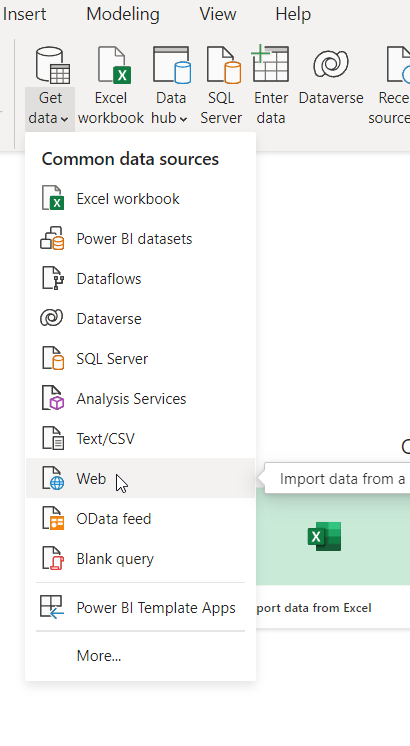Select Dataflows from the menu
The image size is (410, 746).
click(141, 278)
